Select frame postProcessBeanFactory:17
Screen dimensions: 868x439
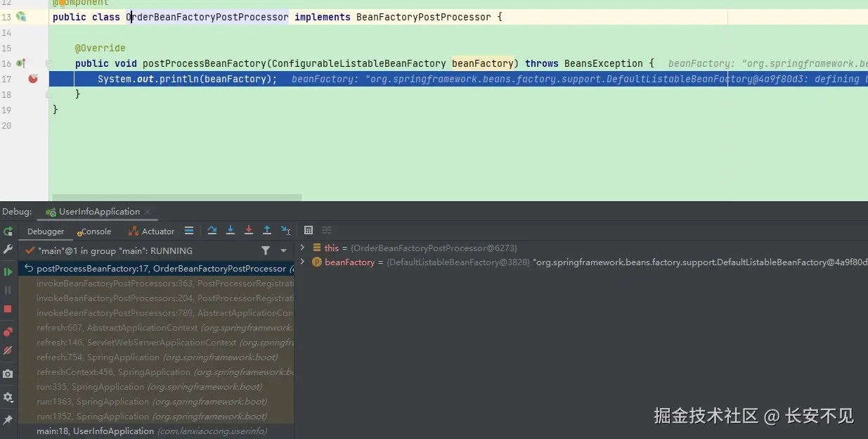click(x=157, y=269)
